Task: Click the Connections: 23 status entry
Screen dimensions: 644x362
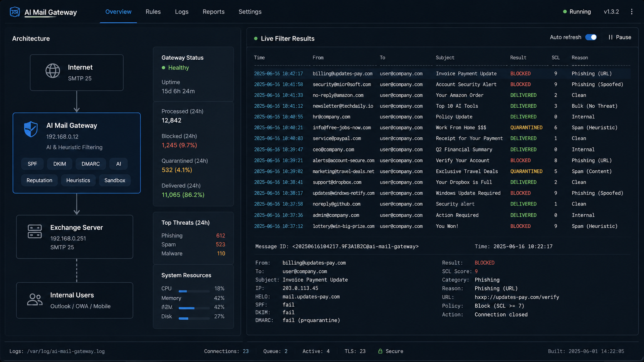Action: (x=226, y=351)
